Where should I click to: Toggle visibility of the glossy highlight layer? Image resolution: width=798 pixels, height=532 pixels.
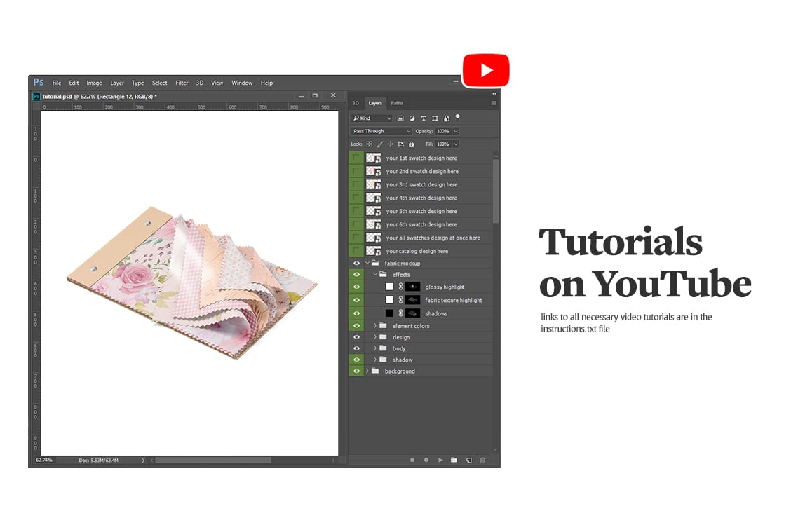point(356,287)
